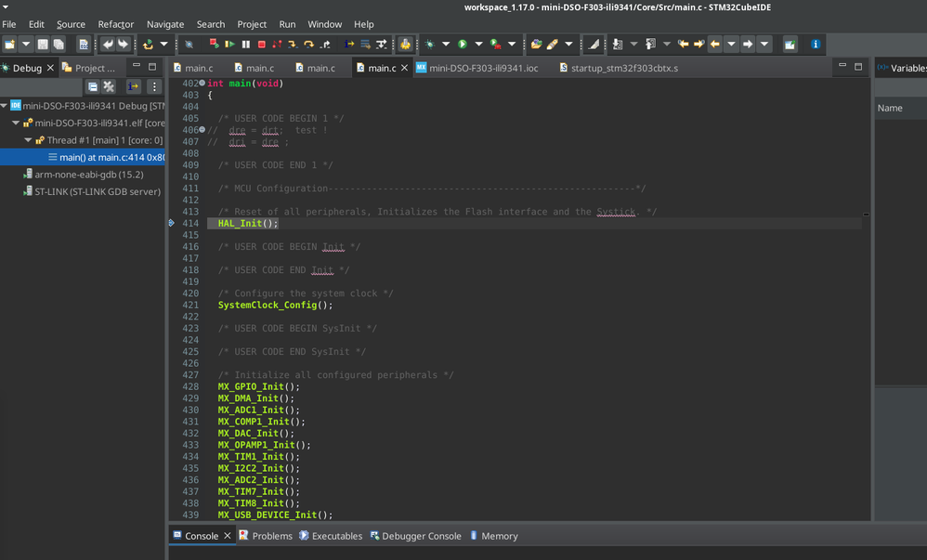Close the active main.c editor tab
This screenshot has height=560, width=927.
404,68
